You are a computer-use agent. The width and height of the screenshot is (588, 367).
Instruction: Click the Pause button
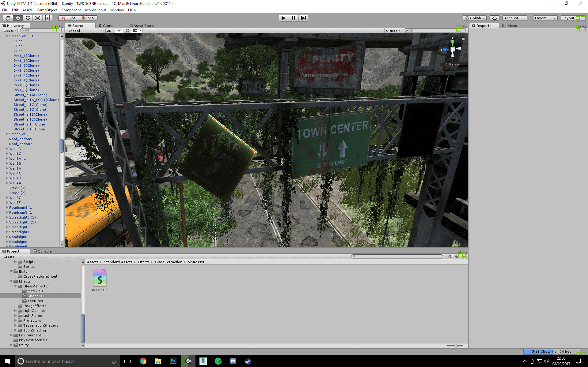[x=294, y=18]
